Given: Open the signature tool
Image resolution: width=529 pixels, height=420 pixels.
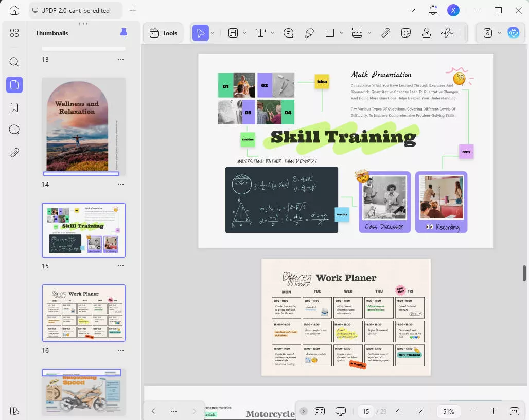Looking at the screenshot, I should 447,33.
